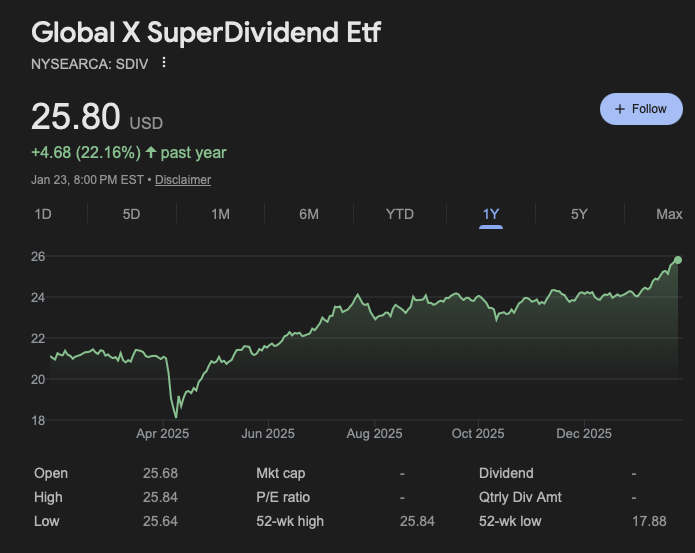
Task: Click the Oct 2025 axis label
Action: [x=478, y=433]
